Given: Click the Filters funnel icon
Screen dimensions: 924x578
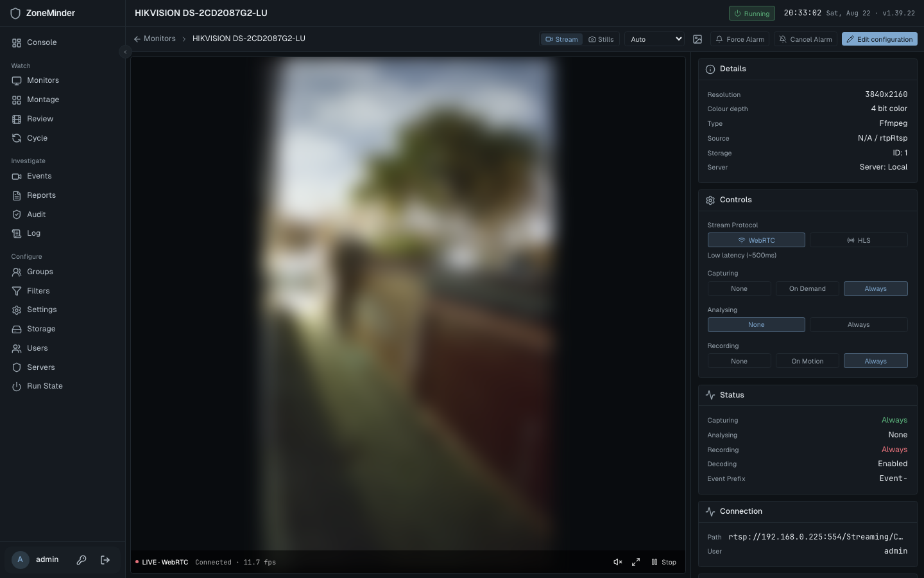Looking at the screenshot, I should (17, 291).
